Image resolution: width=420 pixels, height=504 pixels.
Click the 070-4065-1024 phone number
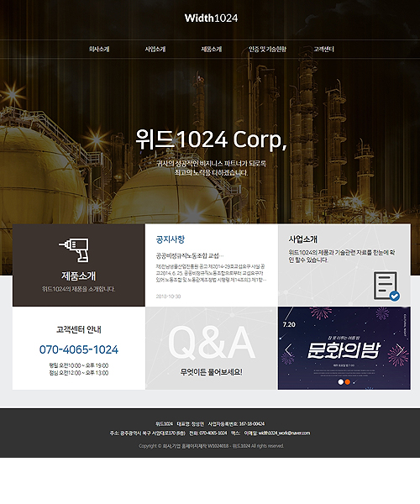[x=79, y=349]
